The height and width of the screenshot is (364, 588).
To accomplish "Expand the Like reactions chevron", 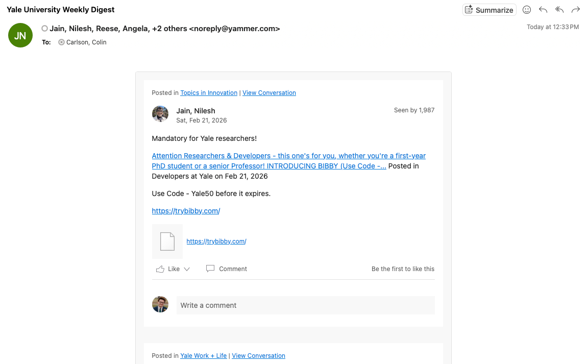I will [187, 269].
